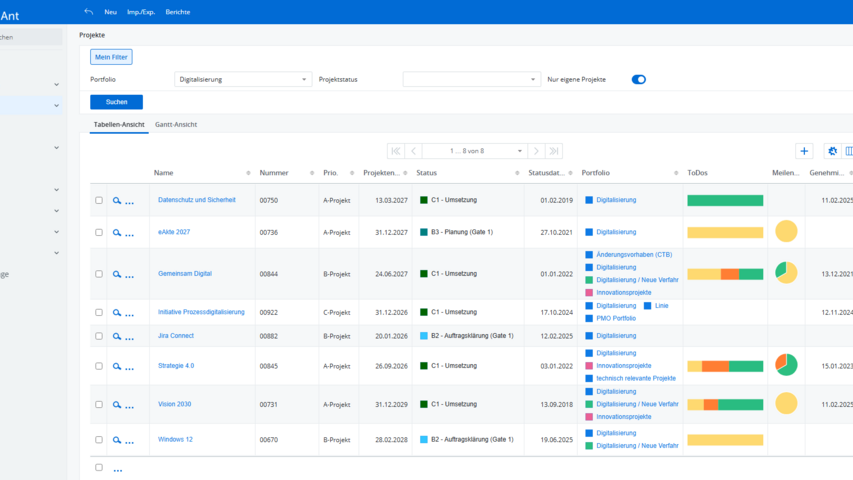Click the plus icon to add a project

tap(804, 151)
